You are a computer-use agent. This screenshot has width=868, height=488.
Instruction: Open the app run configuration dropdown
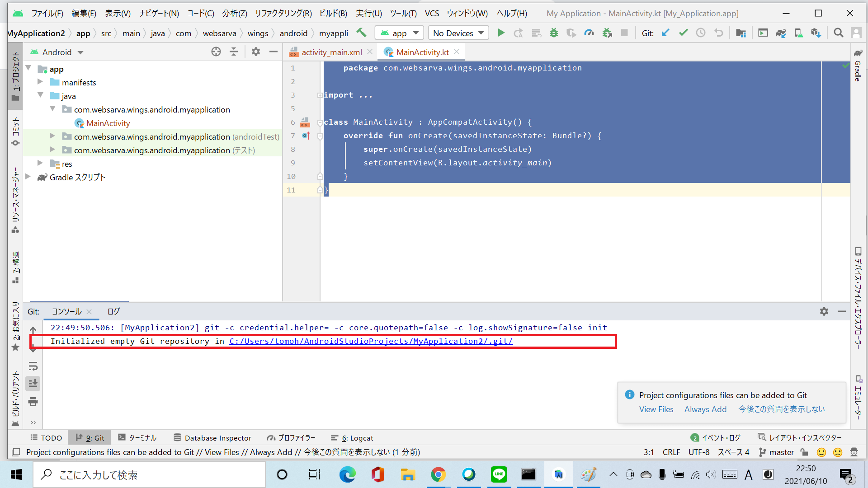click(x=399, y=33)
